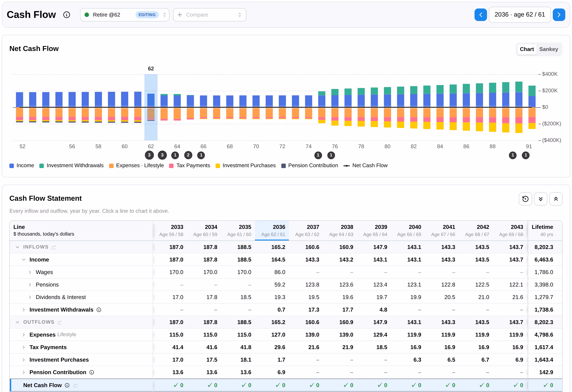Show Investment Withdrawals info tooltip
The image size is (572, 392).
99,310
